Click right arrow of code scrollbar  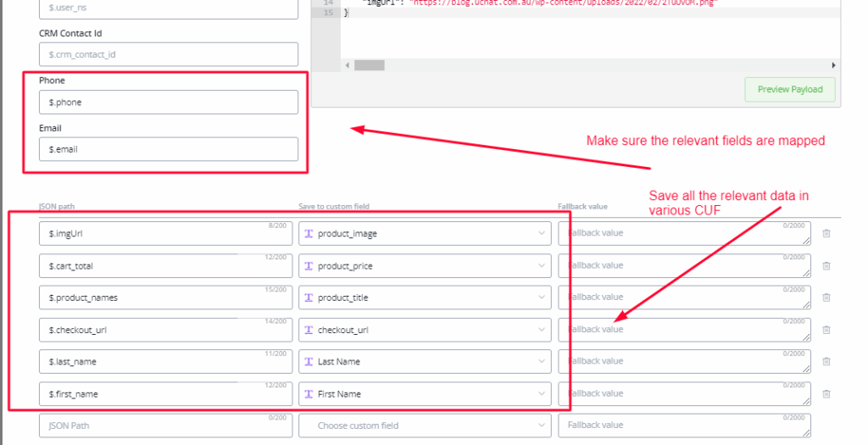point(833,65)
